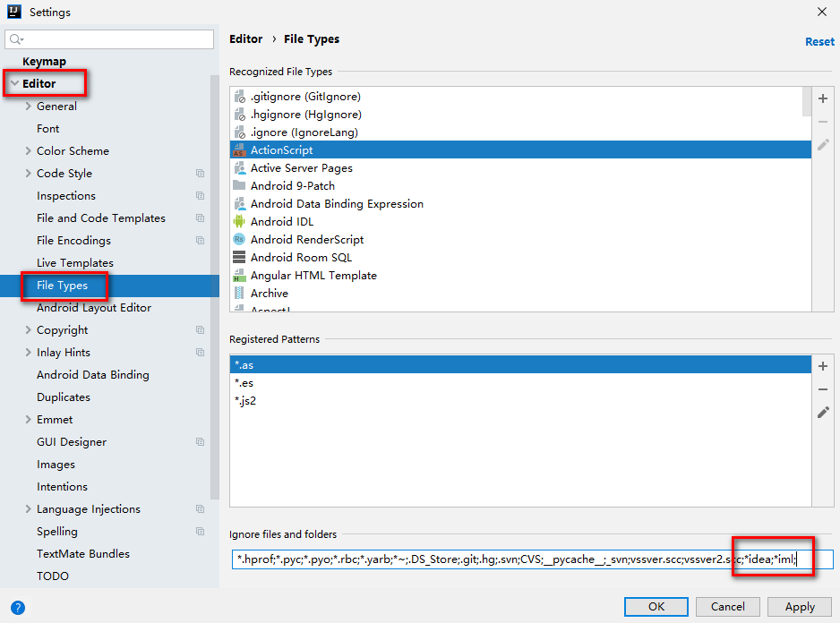
Task: Expand the Code Style node
Action: [x=29, y=174]
